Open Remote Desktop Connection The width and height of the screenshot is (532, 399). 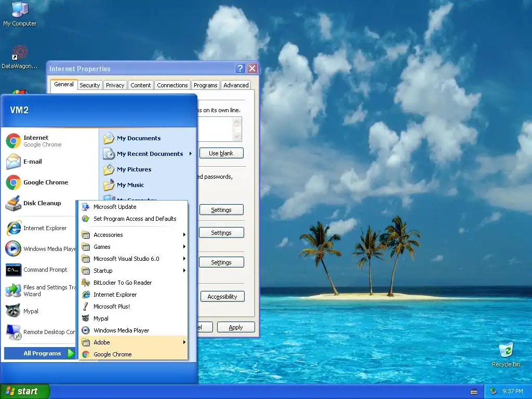[x=40, y=332]
